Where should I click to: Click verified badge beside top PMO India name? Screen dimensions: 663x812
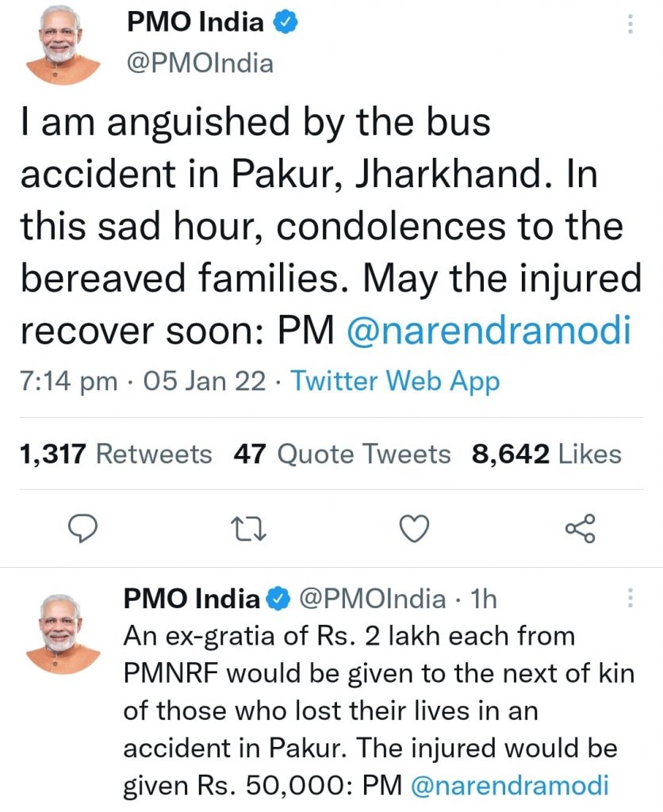286,24
